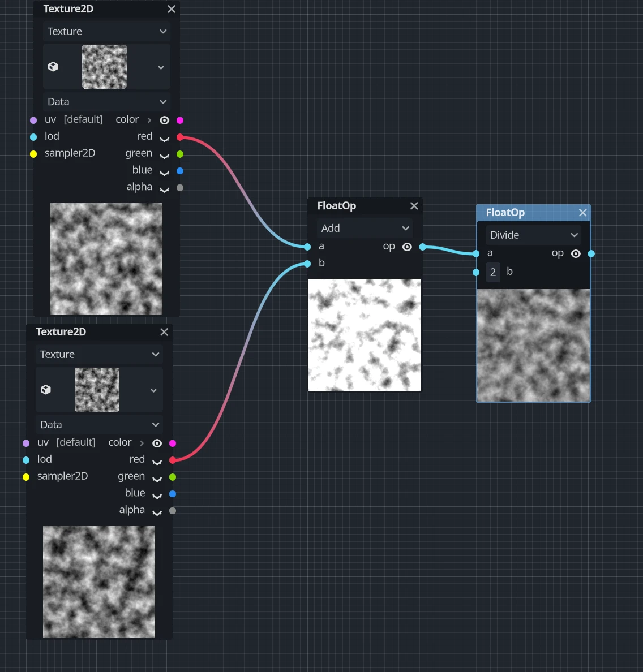Open the Add operation dropdown
Viewport: 643px width, 672px height.
[365, 228]
